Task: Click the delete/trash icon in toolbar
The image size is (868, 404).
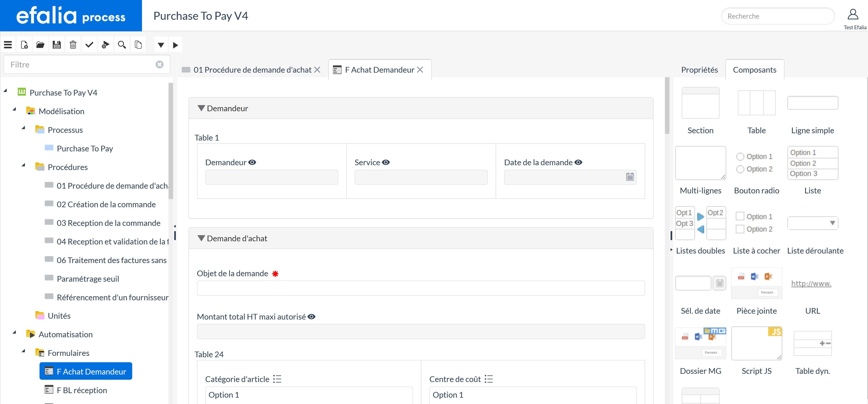Action: pyautogui.click(x=72, y=45)
